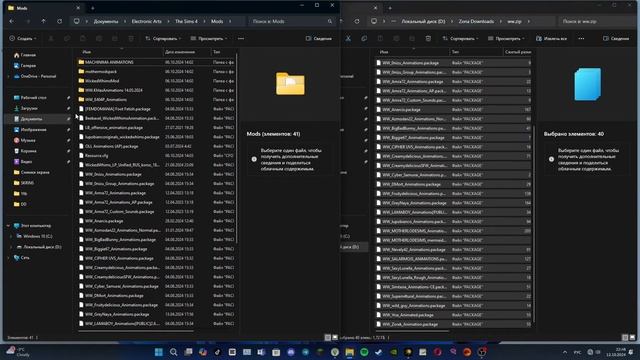The width and height of the screenshot is (640, 360).
Task: Switch Mods window to large thumbnails view
Action: click(335, 338)
